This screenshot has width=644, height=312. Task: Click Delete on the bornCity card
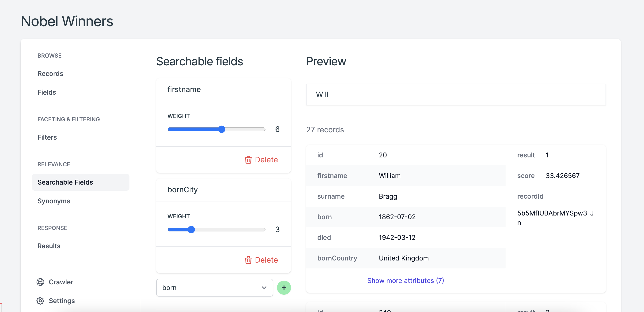click(266, 260)
